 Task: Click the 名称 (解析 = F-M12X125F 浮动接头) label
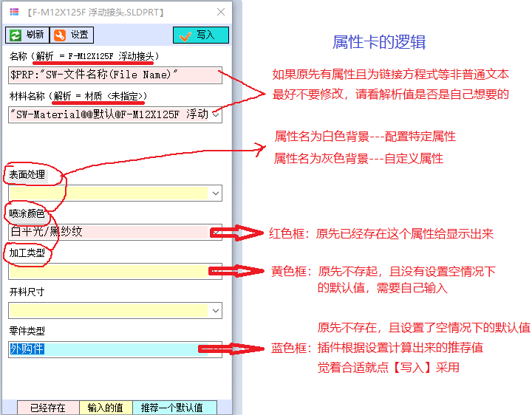coord(84,56)
